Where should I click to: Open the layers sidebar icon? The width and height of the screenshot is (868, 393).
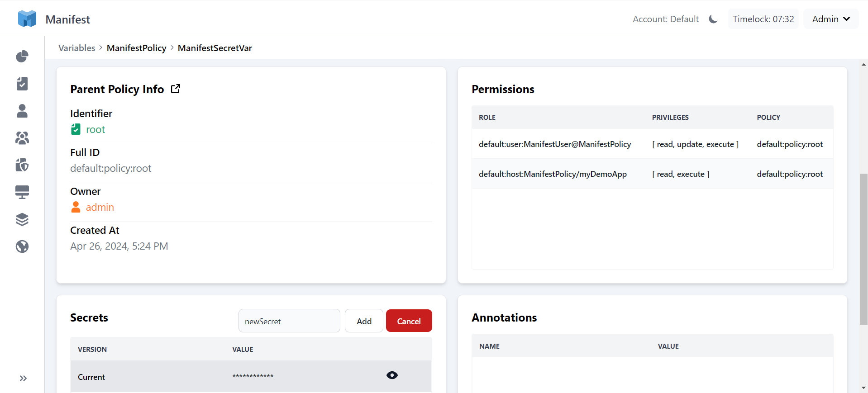[x=22, y=219]
